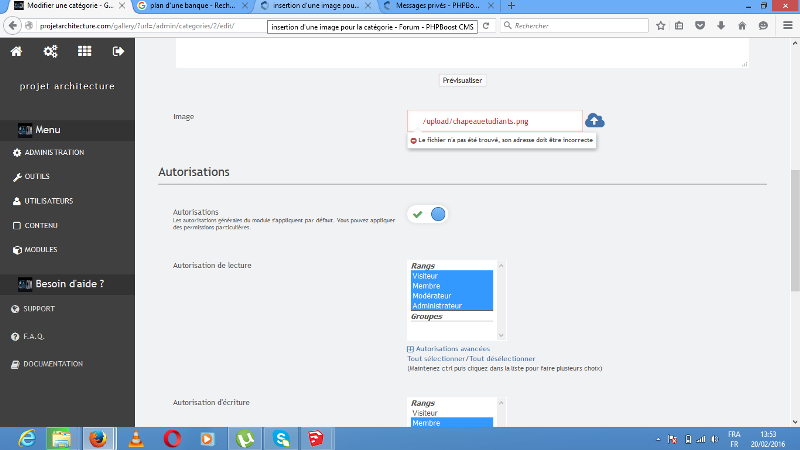Click the sign-out arrow icon in header
This screenshot has height=450, width=800.
118,51
